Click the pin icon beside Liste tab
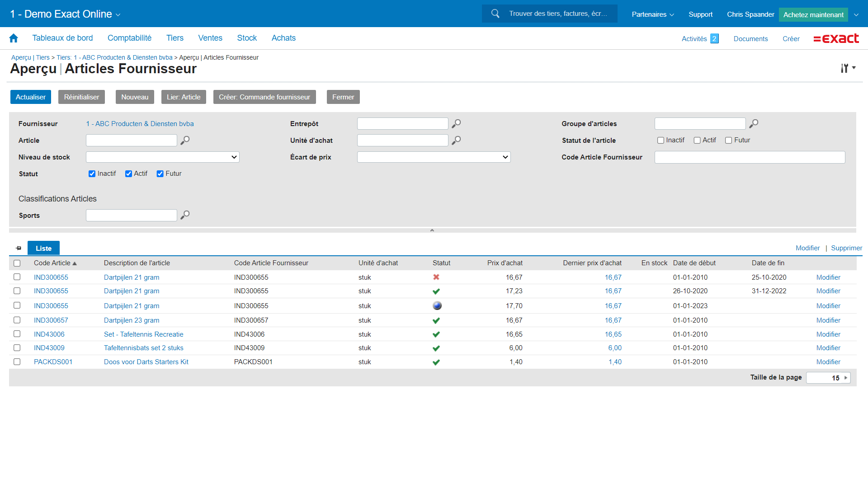868x488 pixels. tap(19, 248)
